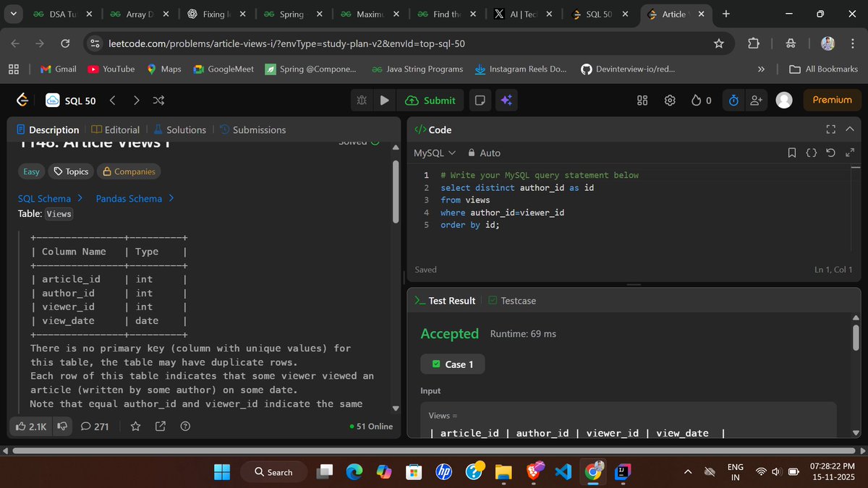Image resolution: width=868 pixels, height=488 pixels.
Task: Switch to the Editorial tab
Action: point(116,129)
